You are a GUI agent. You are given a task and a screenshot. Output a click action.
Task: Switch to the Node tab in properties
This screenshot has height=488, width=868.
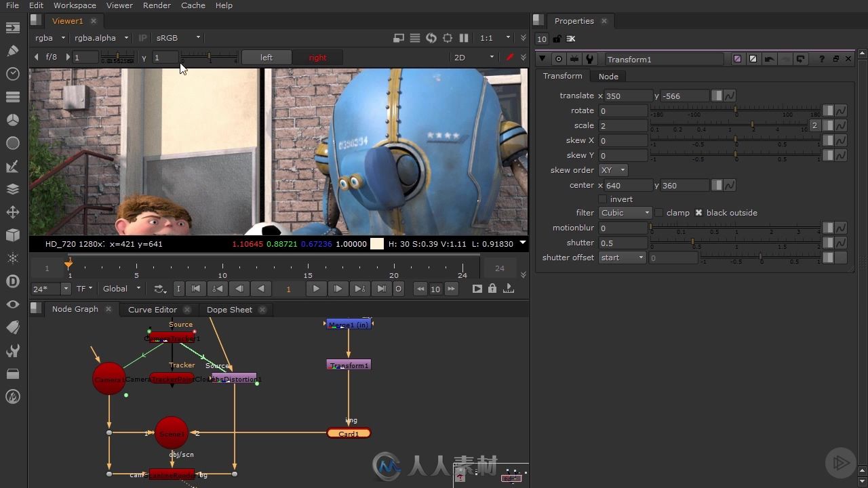(608, 77)
